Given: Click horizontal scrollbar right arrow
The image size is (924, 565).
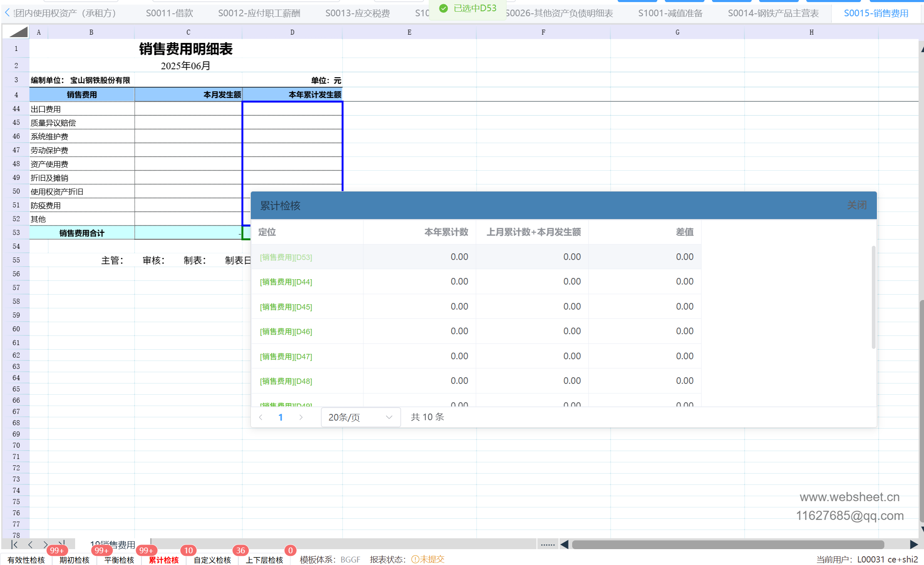Looking at the screenshot, I should point(913,544).
